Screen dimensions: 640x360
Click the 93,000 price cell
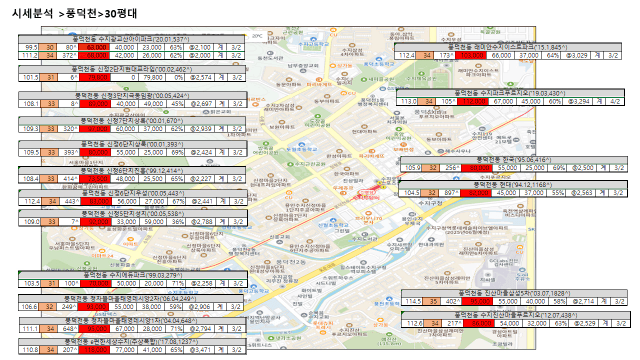(x=94, y=307)
